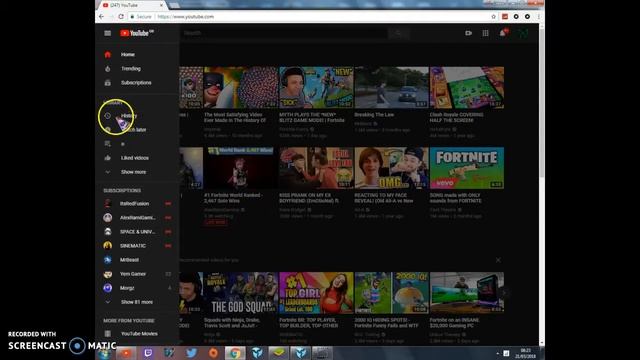
Task: Open the Home icon in the sidebar
Action: pos(108,54)
